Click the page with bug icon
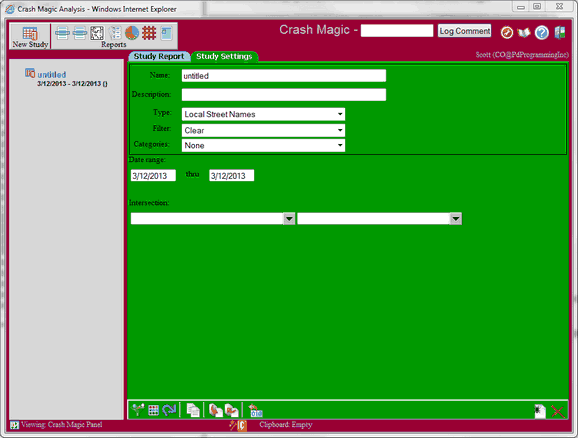The width and height of the screenshot is (578, 438). pos(540,411)
